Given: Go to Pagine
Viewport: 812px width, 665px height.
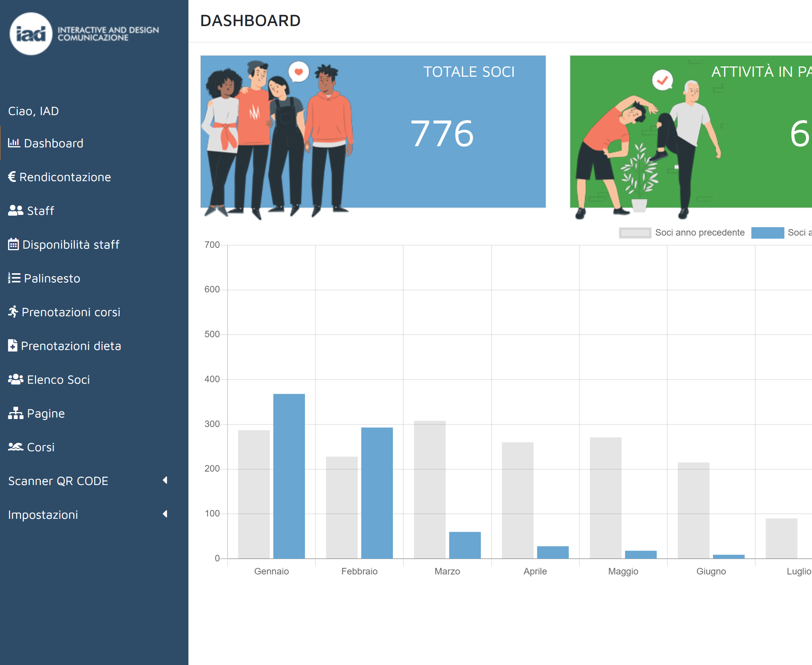Looking at the screenshot, I should click(94, 413).
